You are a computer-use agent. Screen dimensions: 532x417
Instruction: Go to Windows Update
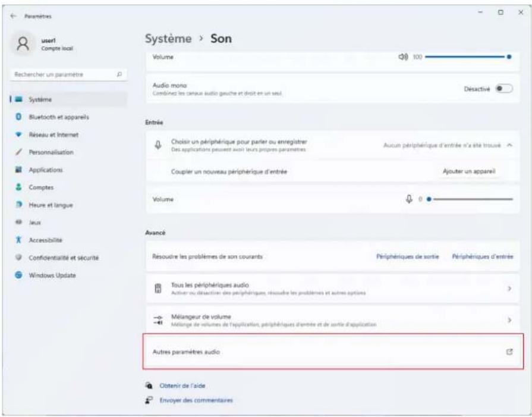pos(69,275)
